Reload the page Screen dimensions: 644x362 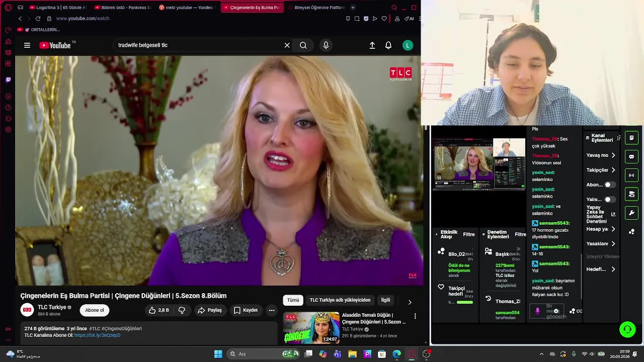point(38,19)
